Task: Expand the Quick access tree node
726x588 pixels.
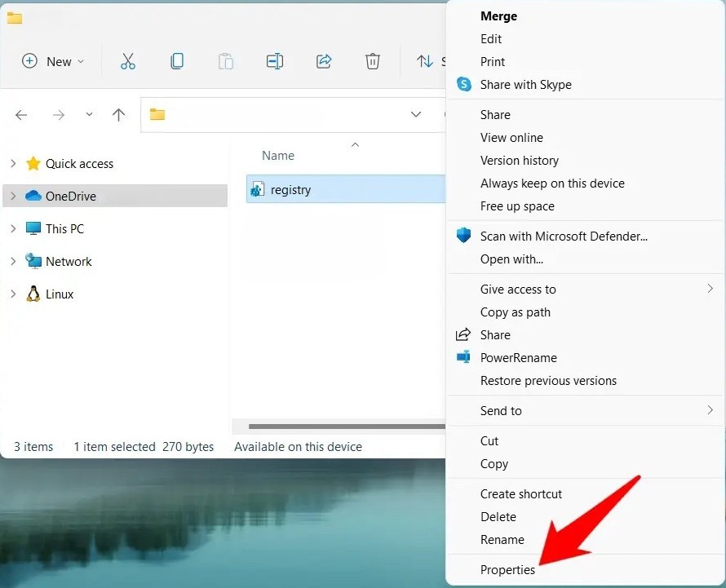Action: coord(13,163)
